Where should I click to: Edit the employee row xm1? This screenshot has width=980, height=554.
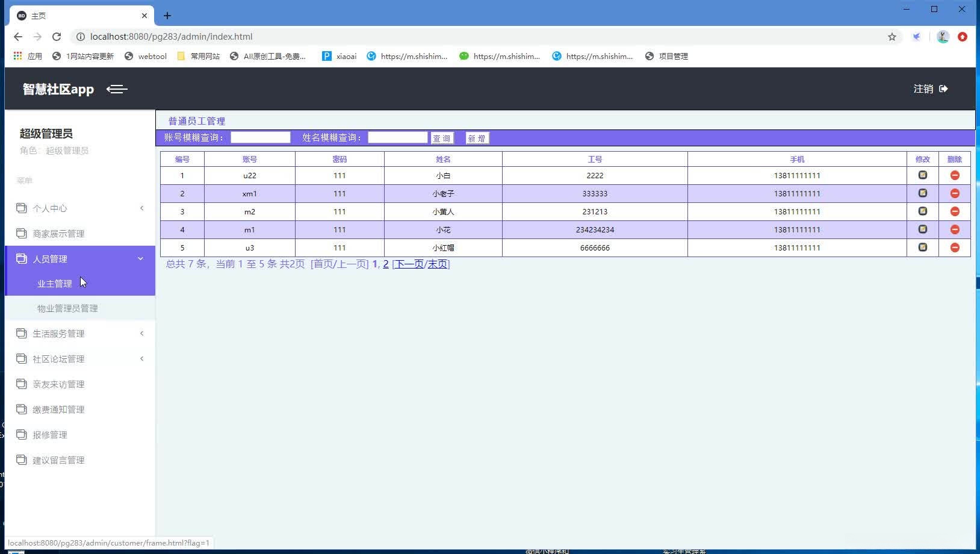tap(922, 193)
